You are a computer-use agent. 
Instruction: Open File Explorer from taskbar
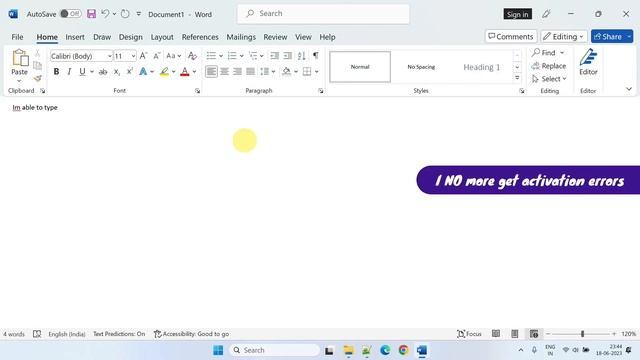[x=348, y=350]
